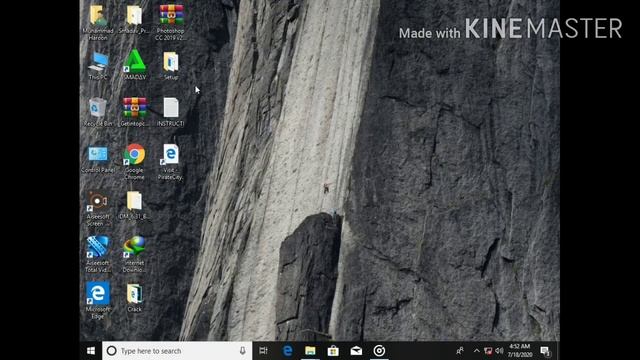The image size is (640, 360).
Task: Open the taskbar clock and date
Action: pyautogui.click(x=520, y=351)
